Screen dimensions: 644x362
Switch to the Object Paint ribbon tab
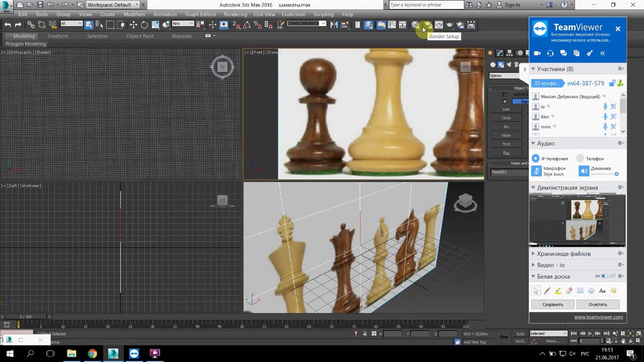[x=140, y=36]
